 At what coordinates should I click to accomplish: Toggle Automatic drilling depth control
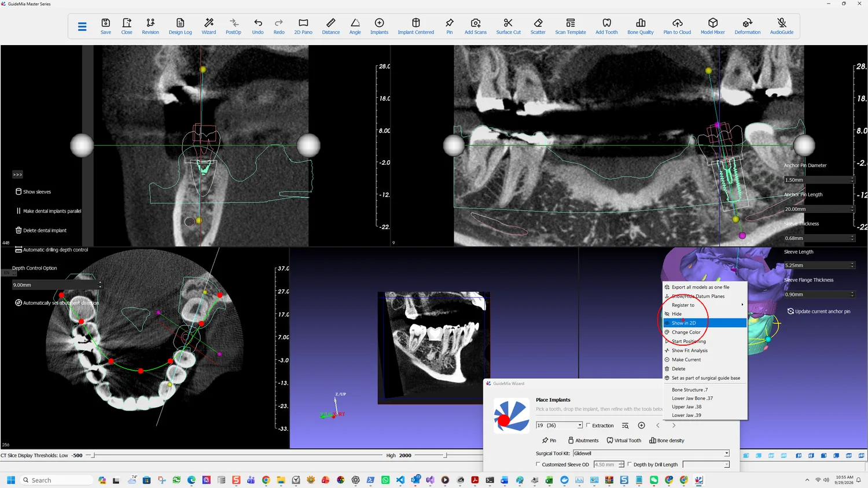coord(52,250)
